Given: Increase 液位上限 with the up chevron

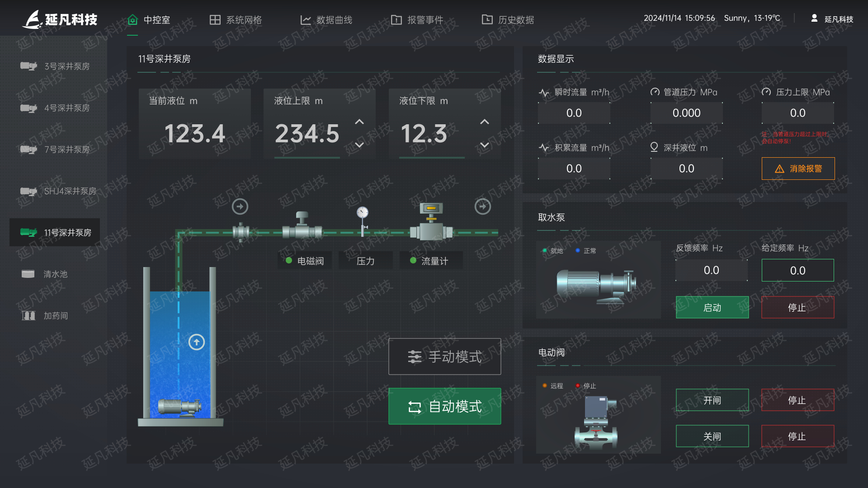Looking at the screenshot, I should (x=359, y=122).
